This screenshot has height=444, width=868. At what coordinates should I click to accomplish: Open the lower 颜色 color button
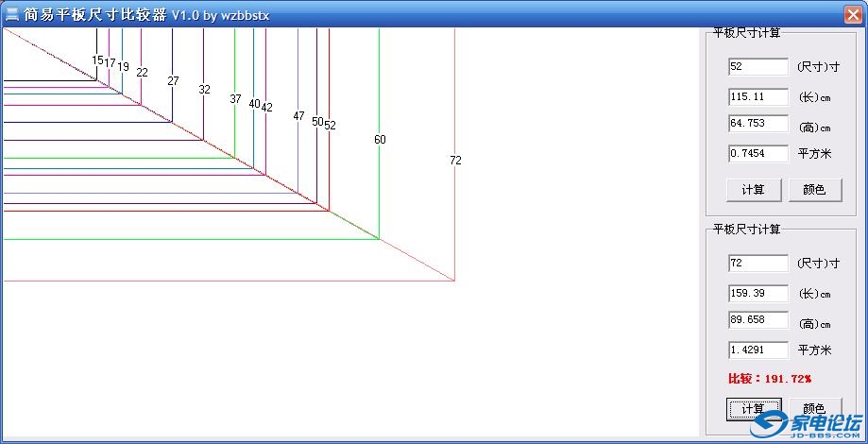tap(813, 408)
